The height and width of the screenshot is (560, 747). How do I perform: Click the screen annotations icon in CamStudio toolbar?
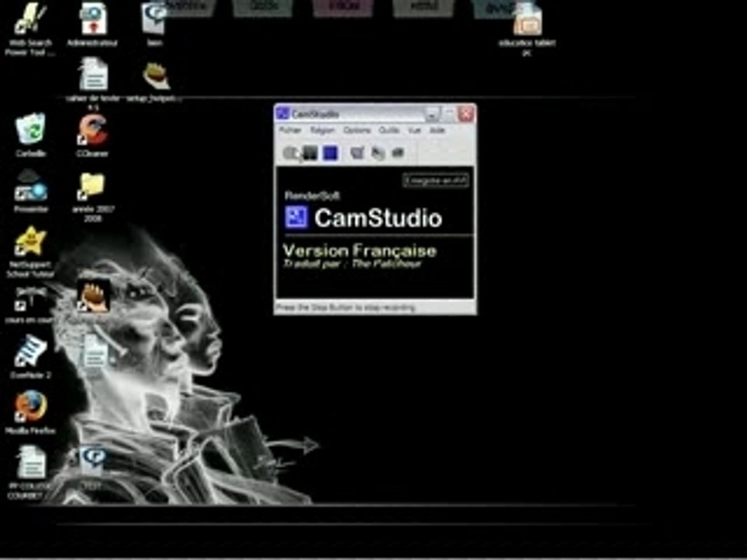point(378,153)
